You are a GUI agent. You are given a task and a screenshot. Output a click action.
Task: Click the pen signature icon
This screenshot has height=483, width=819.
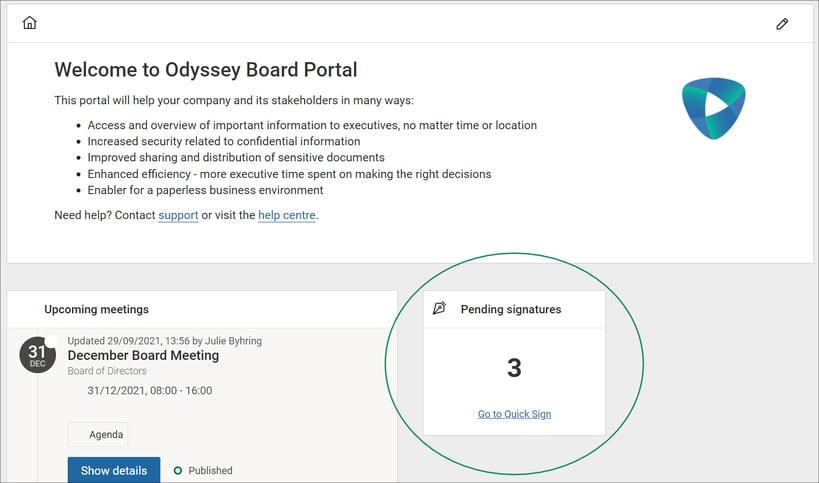pyautogui.click(x=439, y=309)
